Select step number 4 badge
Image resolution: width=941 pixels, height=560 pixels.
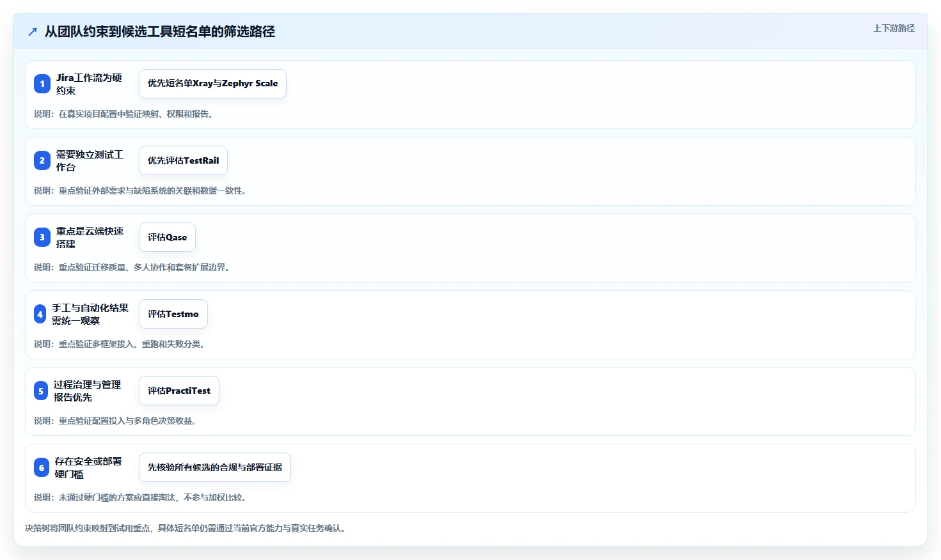pyautogui.click(x=40, y=314)
